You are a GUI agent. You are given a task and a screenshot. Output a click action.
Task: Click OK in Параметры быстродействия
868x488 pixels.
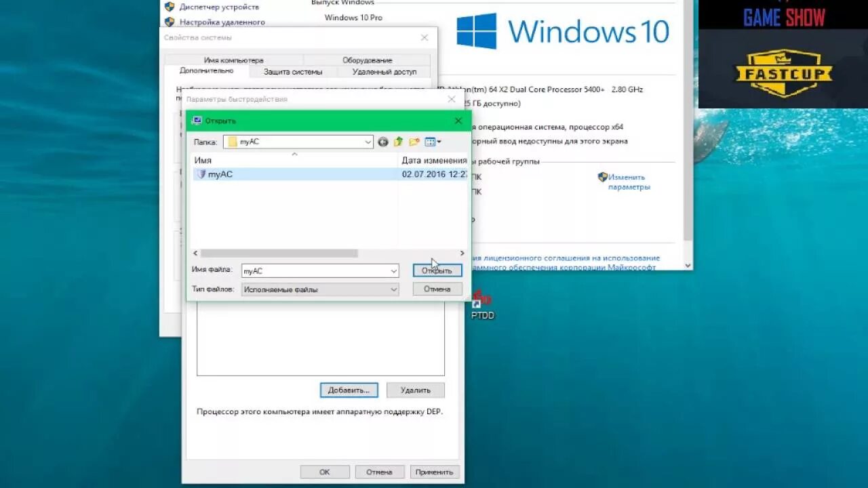(325, 472)
